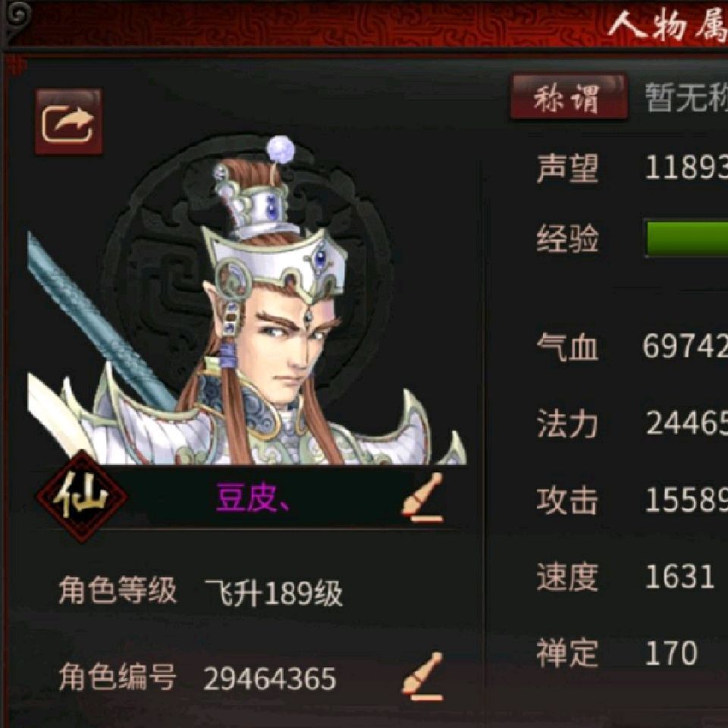This screenshot has height=728, width=728.
Task: Click the 飞升189级 level text
Action: point(274,592)
